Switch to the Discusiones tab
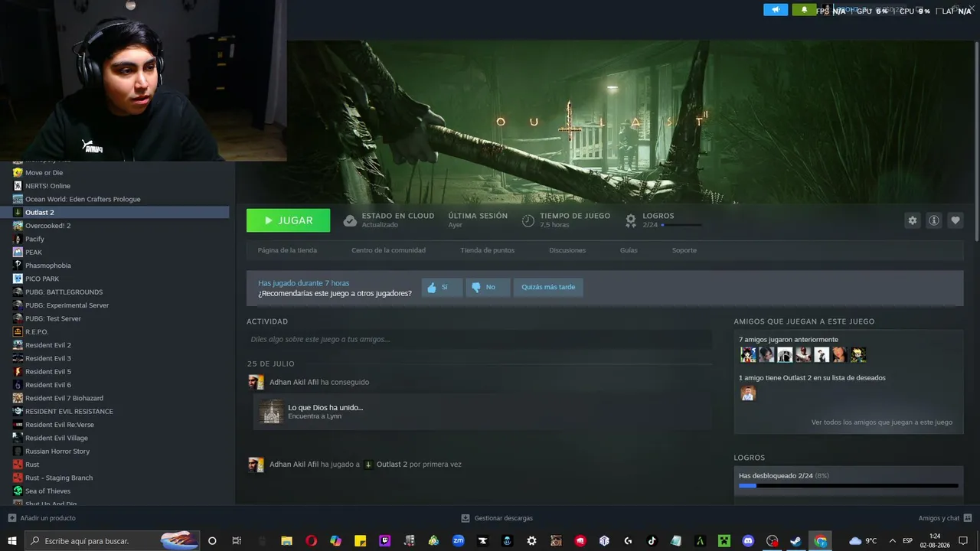980x551 pixels. (567, 250)
